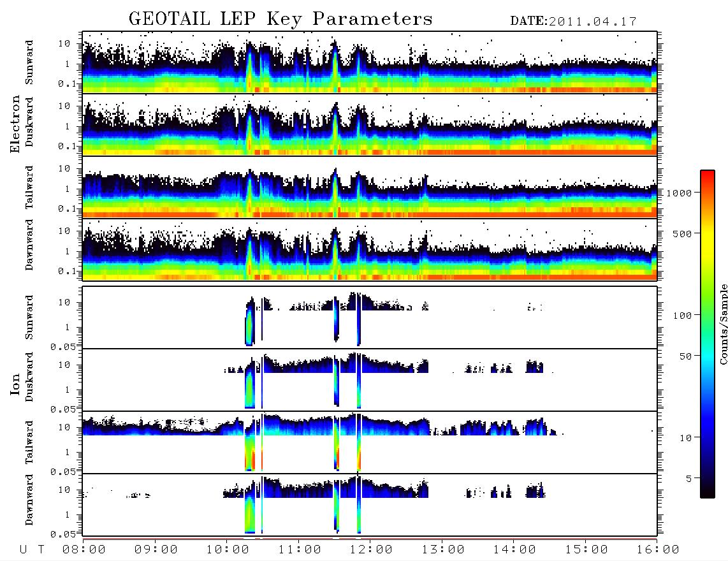The image size is (728, 561).
Task: Click the "5" color bar tick value
Action: pos(688,479)
